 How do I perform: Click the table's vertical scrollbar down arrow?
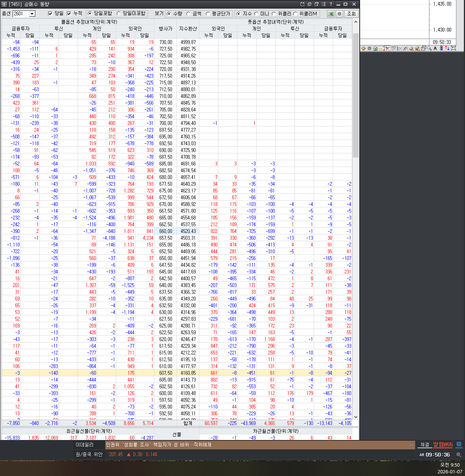click(x=356, y=417)
